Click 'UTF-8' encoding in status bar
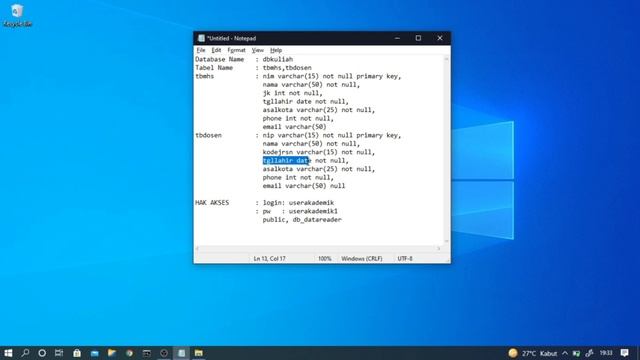The image size is (640, 360). point(405,259)
